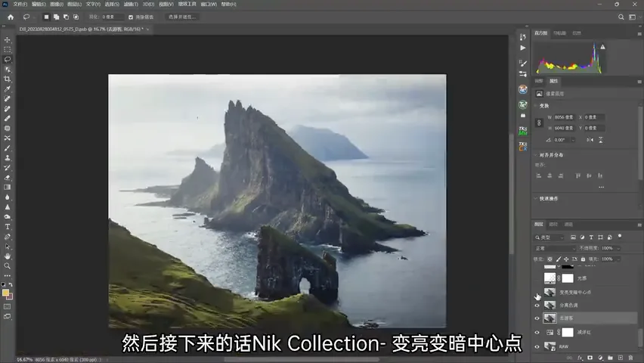This screenshot has width=644, height=363.
Task: Collapse the 变换 section
Action: pyautogui.click(x=536, y=106)
